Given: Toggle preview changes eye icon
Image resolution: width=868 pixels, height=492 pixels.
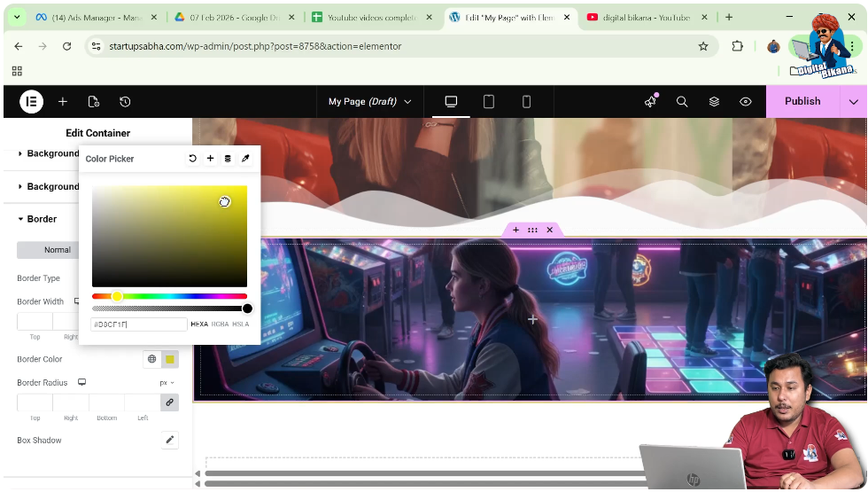Looking at the screenshot, I should [x=746, y=102].
